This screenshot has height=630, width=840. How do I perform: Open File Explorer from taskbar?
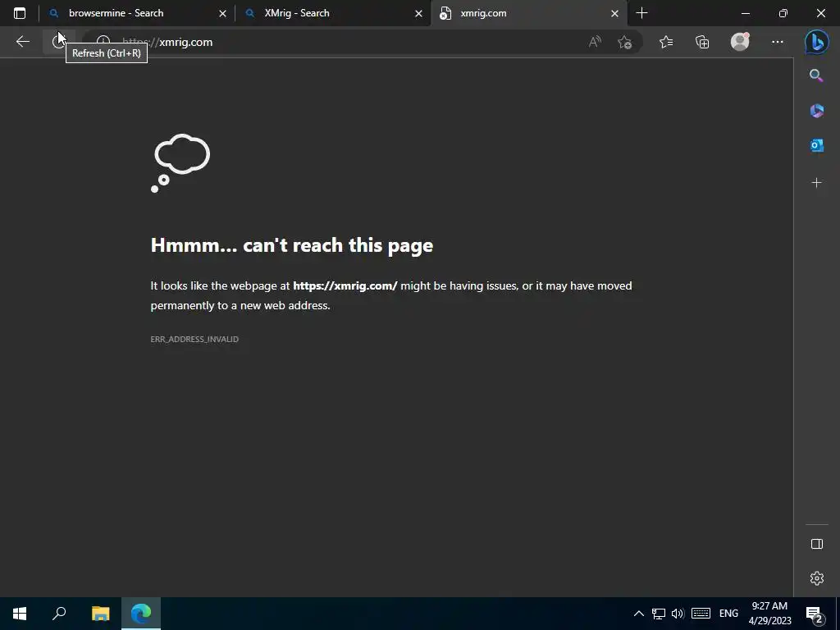100,614
